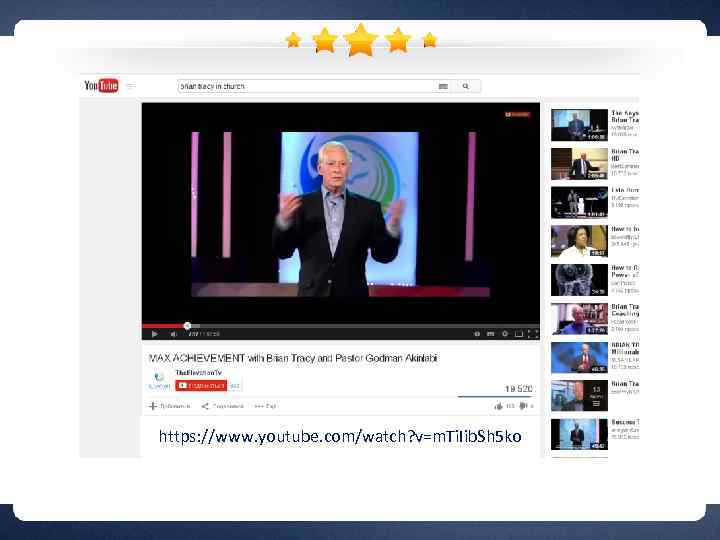Click the video title MAX ACHIEVEMENT
720x540 pixels.
click(293, 358)
